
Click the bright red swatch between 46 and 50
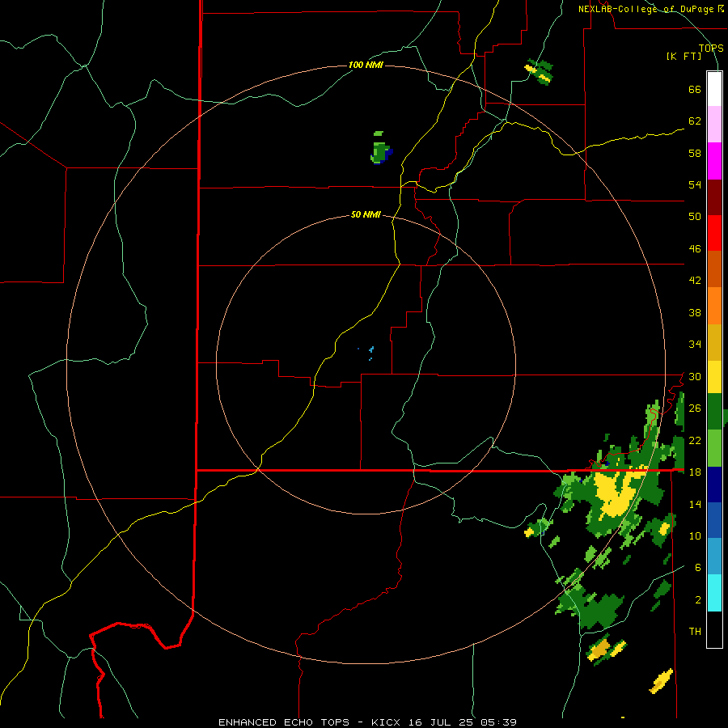[x=714, y=233]
